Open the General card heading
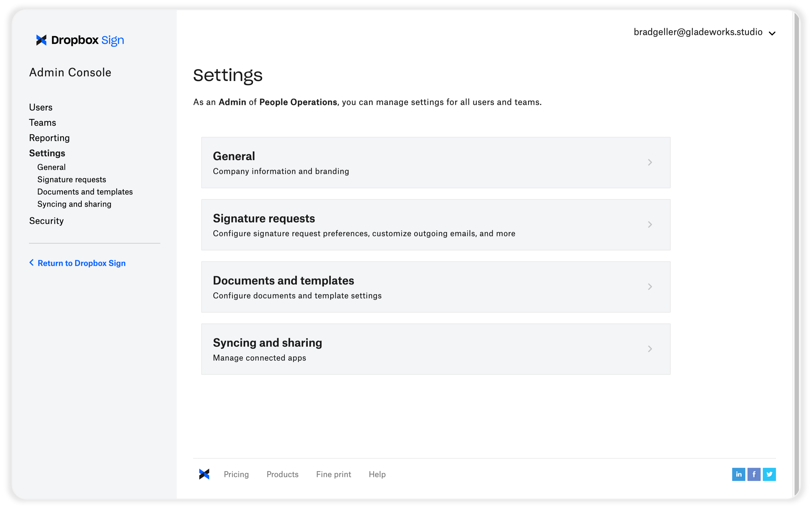Image resolution: width=812 pixels, height=509 pixels. point(234,156)
